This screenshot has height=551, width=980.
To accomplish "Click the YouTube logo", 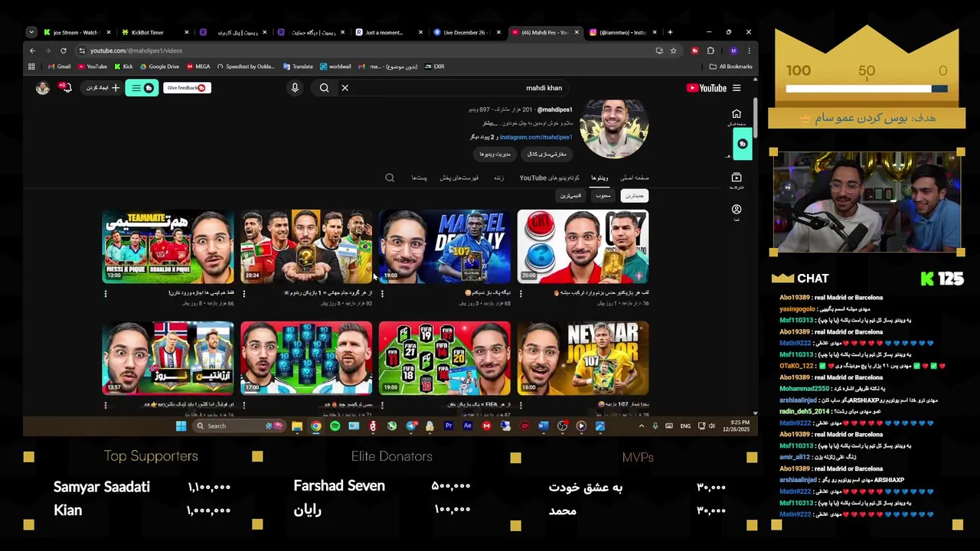I will (x=706, y=88).
